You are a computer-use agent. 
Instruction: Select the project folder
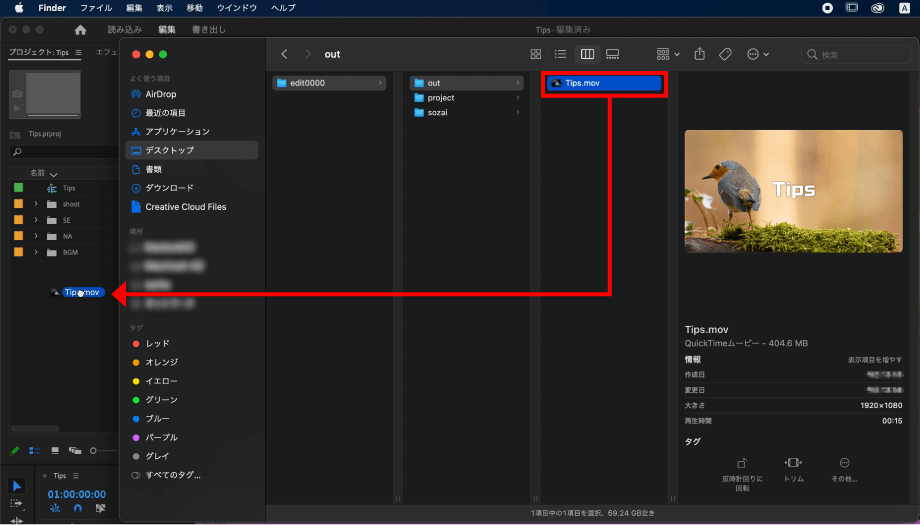[466, 97]
